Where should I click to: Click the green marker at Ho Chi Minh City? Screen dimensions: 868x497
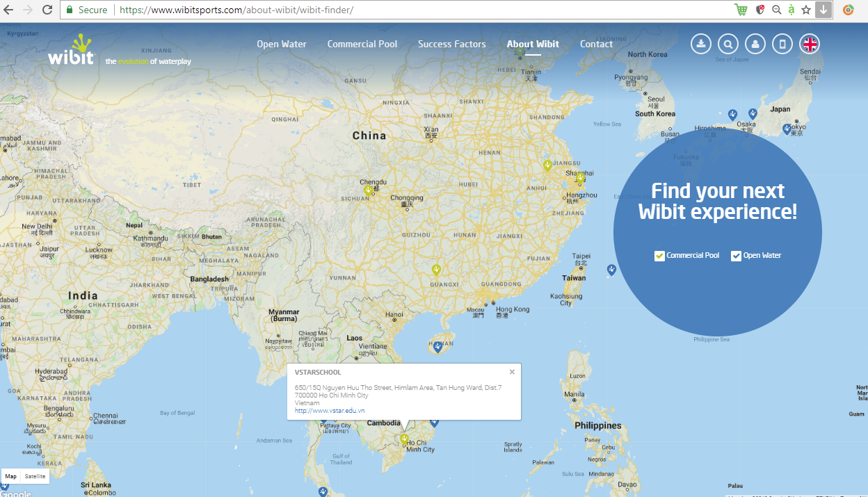(404, 439)
